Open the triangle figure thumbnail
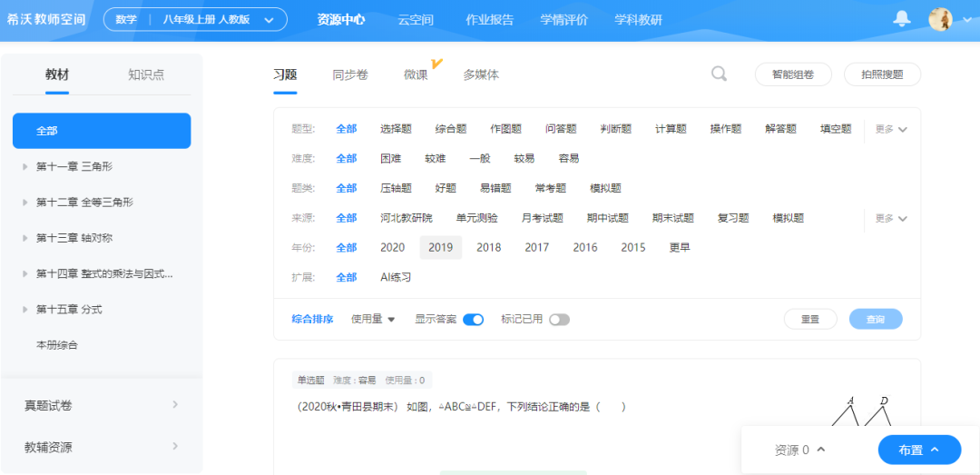 pos(863,411)
